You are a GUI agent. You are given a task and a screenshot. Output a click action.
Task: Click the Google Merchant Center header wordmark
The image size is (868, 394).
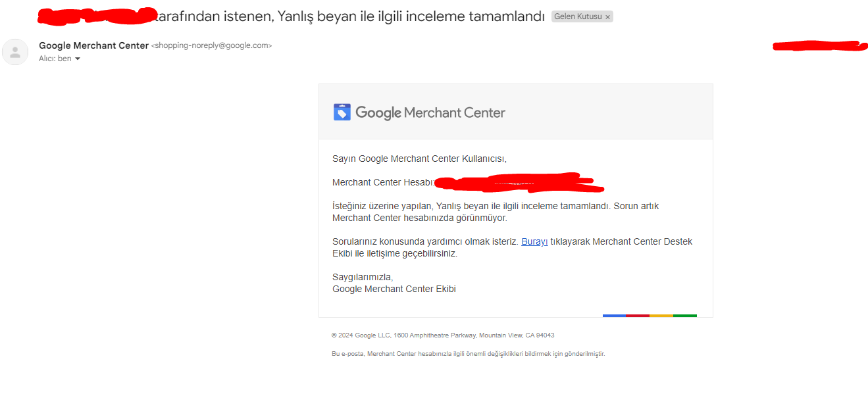(x=430, y=112)
